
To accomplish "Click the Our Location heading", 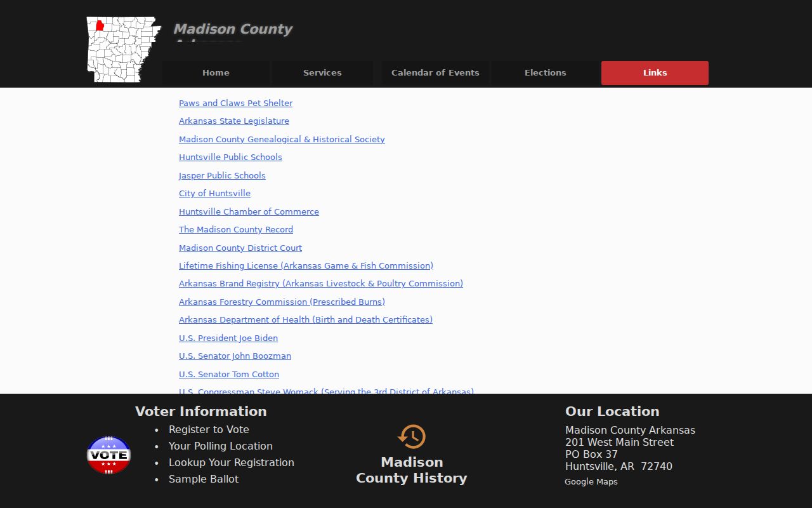I will coord(612,411).
